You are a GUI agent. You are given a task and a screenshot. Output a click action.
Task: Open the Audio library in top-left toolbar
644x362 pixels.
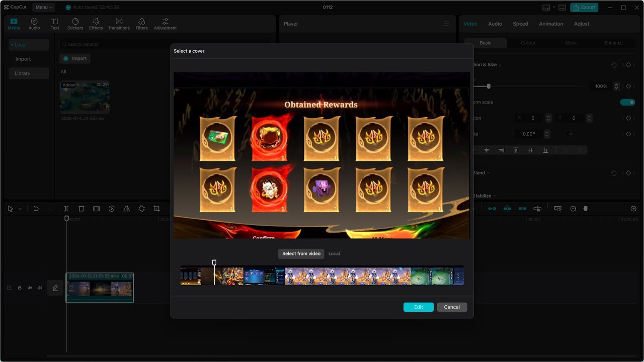[x=34, y=24]
